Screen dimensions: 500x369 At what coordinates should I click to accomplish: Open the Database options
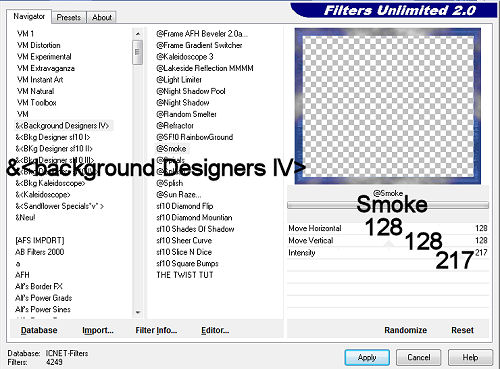[39, 330]
